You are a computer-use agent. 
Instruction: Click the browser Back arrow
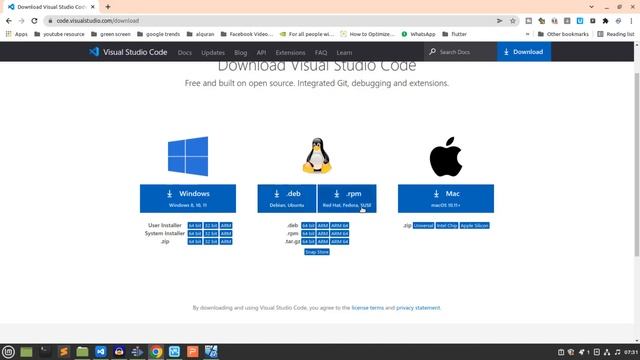[9, 21]
